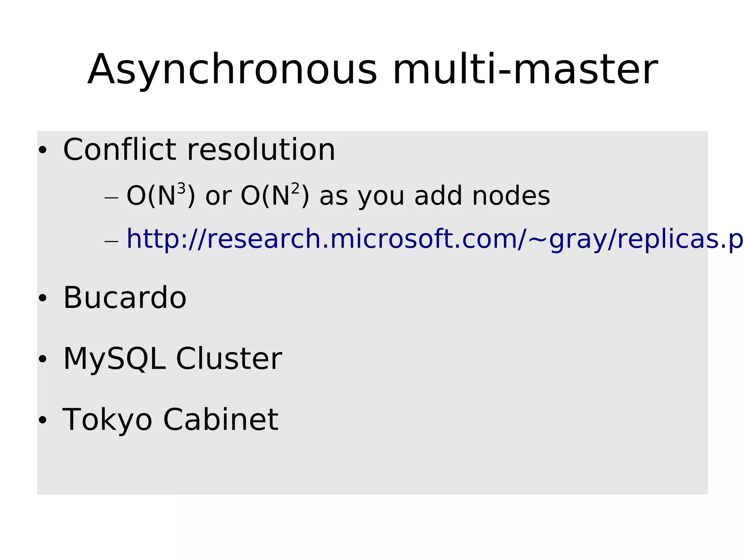
Task: Click the Conflict resolution bullet text
Action: tap(199, 150)
